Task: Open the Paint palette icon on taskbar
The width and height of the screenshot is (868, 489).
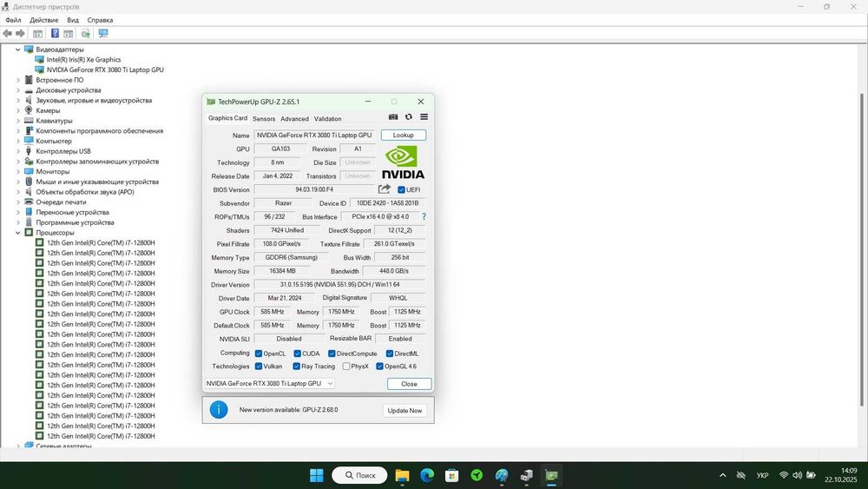Action: click(x=502, y=475)
